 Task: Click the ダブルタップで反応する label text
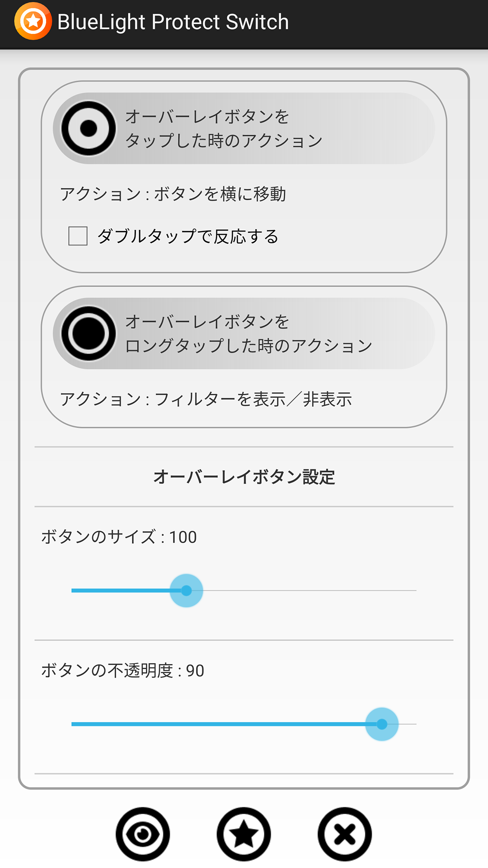(188, 236)
